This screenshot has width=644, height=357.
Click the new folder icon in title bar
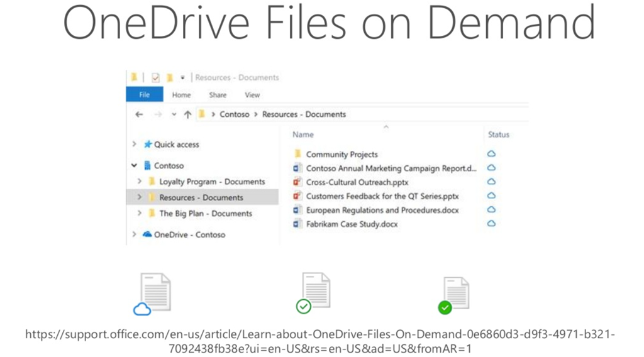169,77
